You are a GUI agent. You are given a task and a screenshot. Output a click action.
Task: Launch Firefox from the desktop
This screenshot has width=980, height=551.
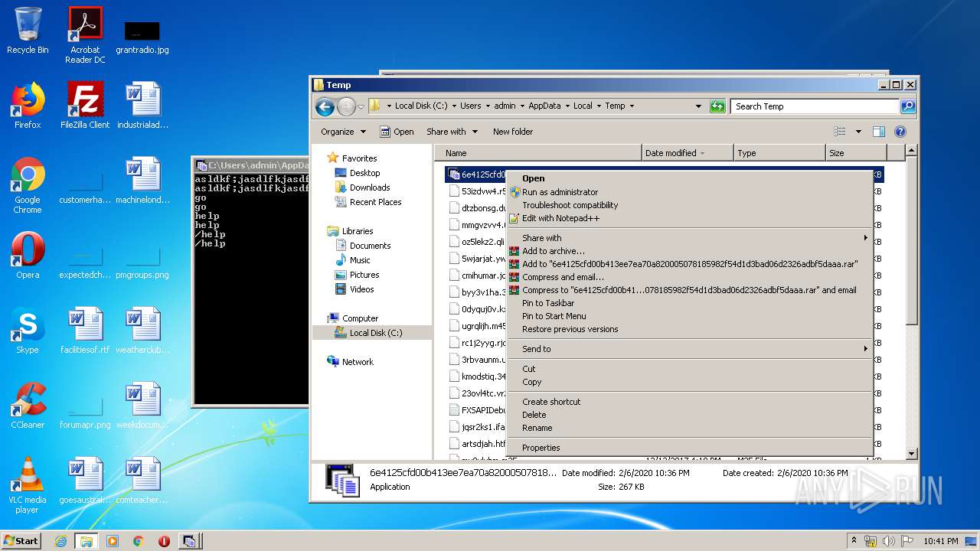pyautogui.click(x=28, y=106)
